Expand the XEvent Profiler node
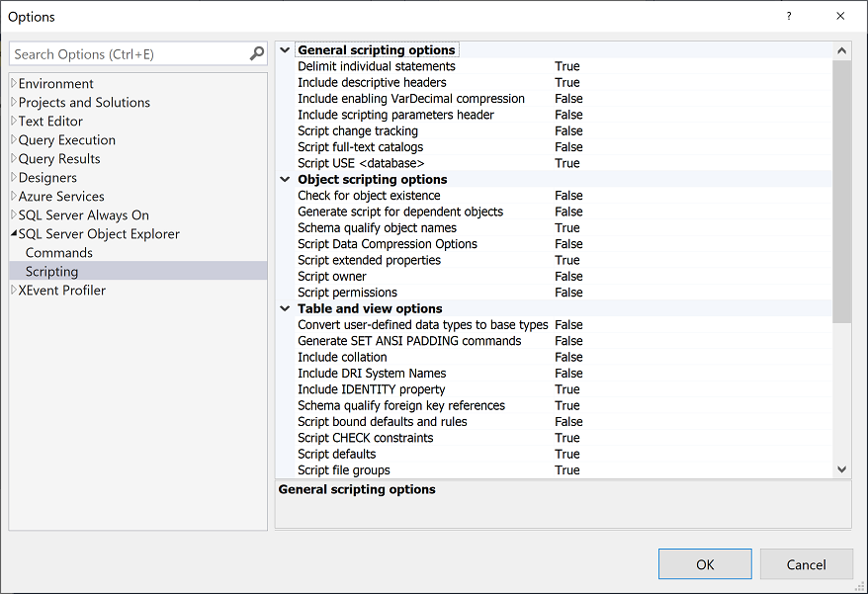 14,290
